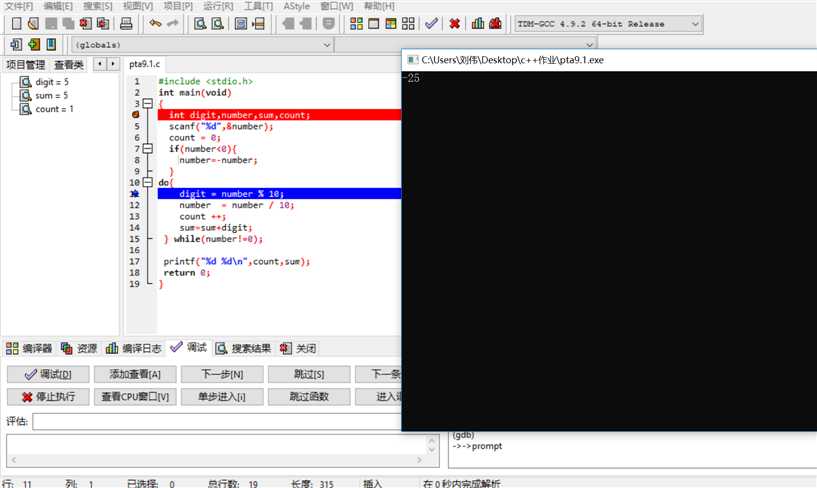The width and height of the screenshot is (817, 488).
Task: Click the first icon in the second toolbar row
Action: pyautogui.click(x=16, y=45)
